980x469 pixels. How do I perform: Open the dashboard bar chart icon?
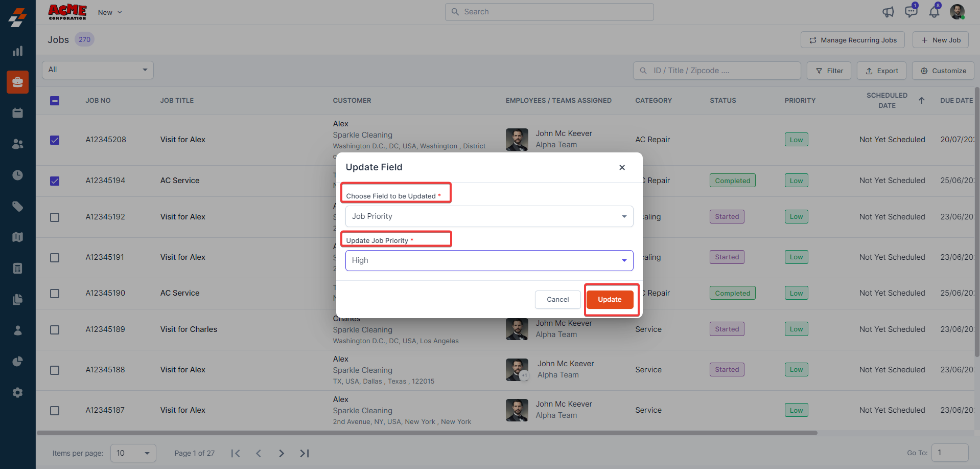point(17,51)
